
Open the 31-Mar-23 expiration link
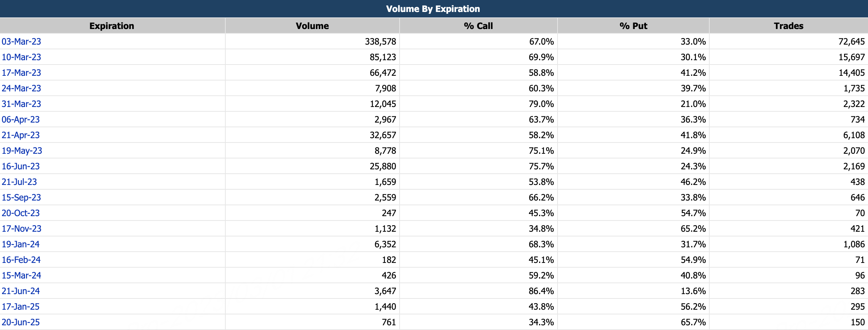21,104
